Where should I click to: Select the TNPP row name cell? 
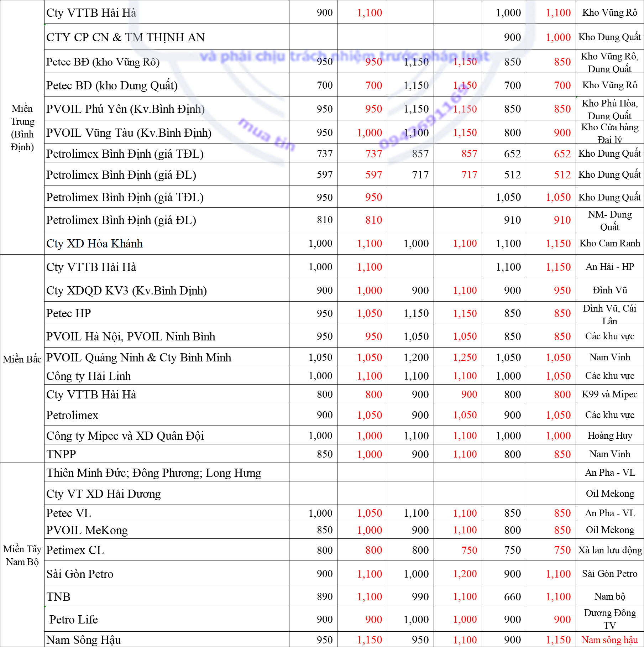pyautogui.click(x=167, y=454)
